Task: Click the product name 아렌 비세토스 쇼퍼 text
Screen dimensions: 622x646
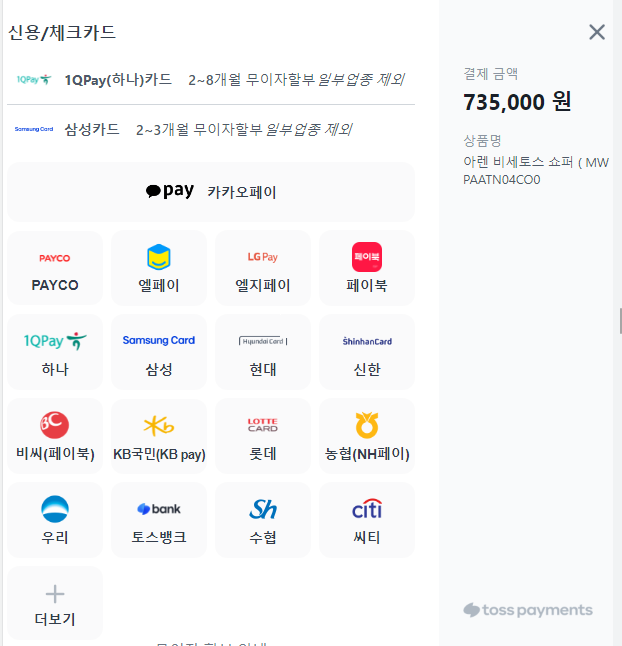Action: click(536, 171)
